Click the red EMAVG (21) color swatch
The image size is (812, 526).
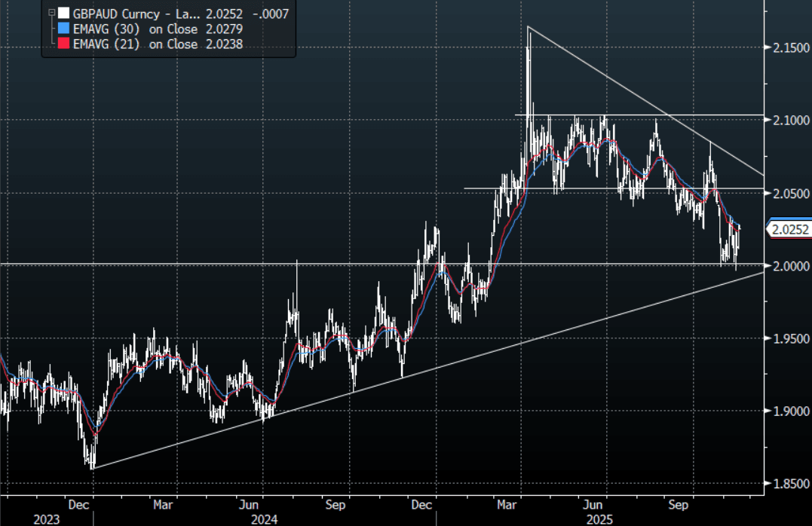[63, 44]
